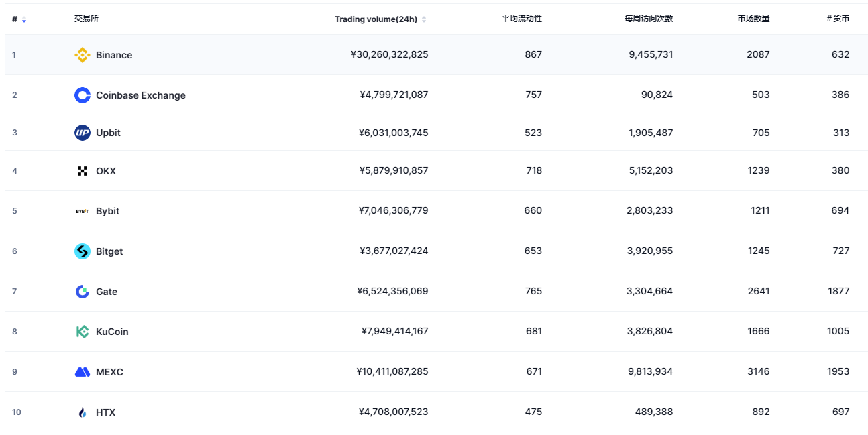
Task: Sort by Trading volume(24h) arrows
Action: (x=424, y=19)
